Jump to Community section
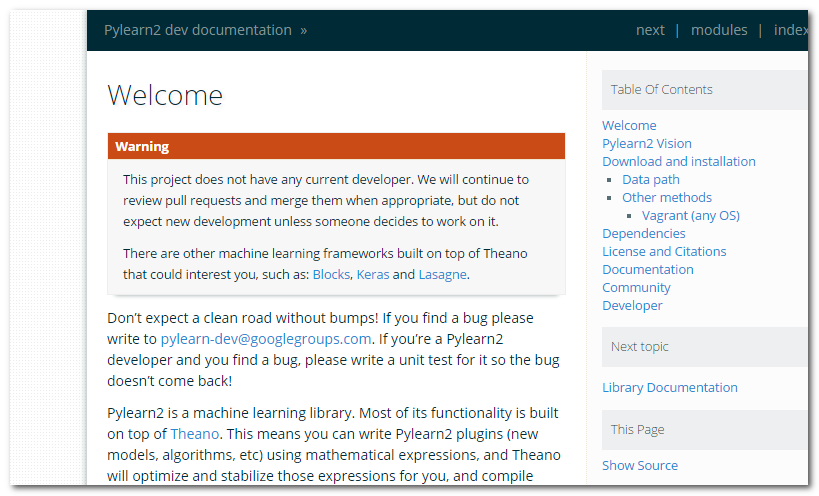819x496 pixels. [x=636, y=288]
